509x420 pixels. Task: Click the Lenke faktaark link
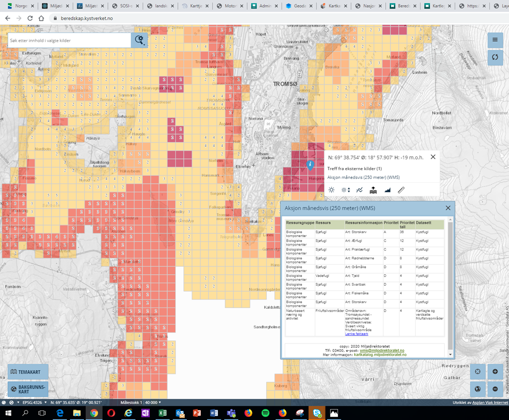(356, 334)
